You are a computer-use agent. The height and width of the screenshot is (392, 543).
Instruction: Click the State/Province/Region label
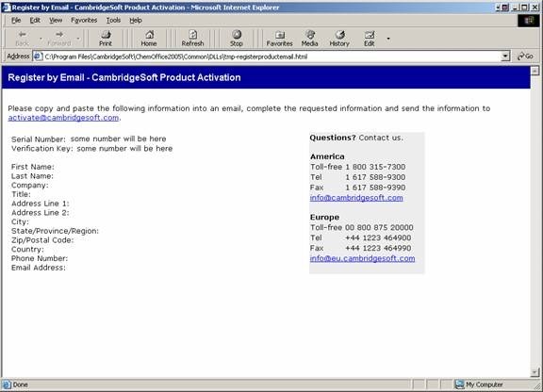[55, 231]
